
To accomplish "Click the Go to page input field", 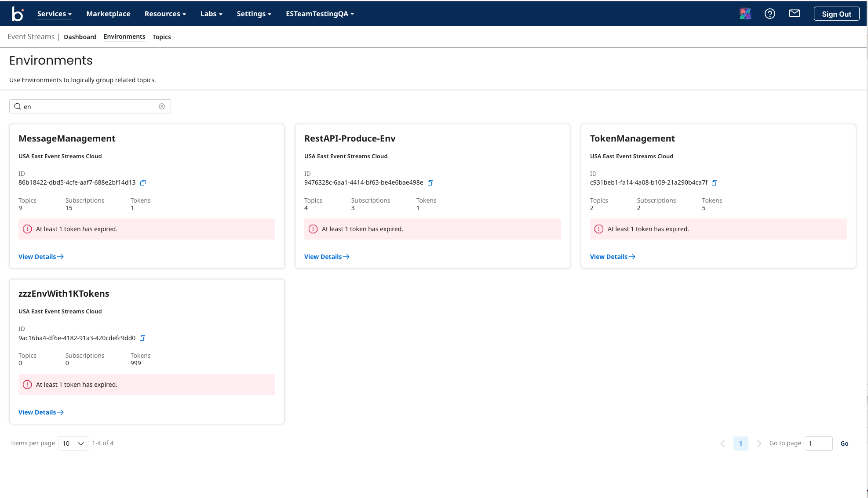I will click(x=818, y=443).
